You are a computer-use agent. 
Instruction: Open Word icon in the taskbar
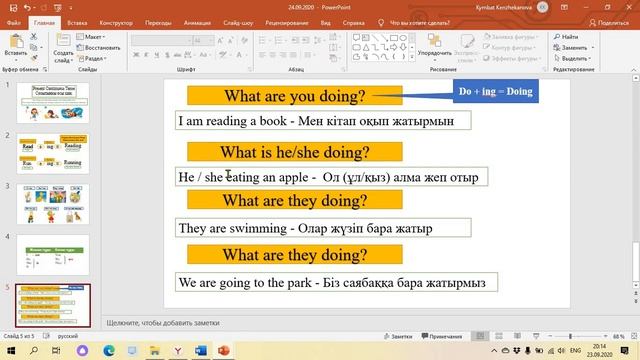point(200,351)
